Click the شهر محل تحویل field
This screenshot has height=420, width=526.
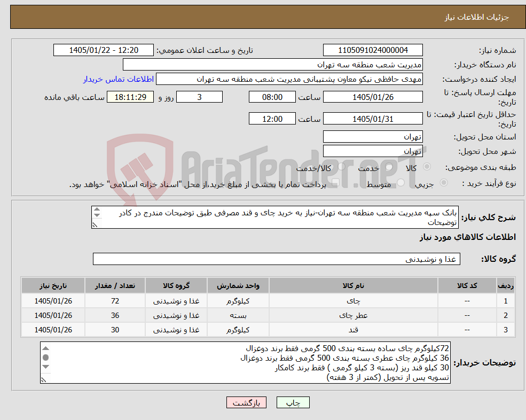pyautogui.click(x=373, y=151)
